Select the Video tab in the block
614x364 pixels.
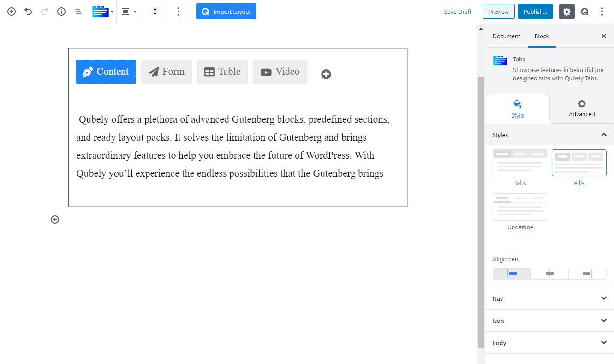[x=280, y=72]
